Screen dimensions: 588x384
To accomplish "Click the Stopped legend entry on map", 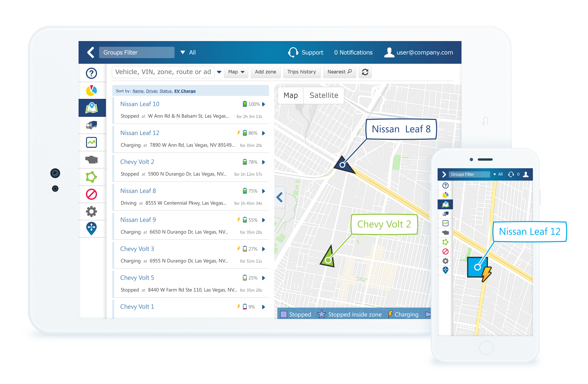I will (x=296, y=314).
